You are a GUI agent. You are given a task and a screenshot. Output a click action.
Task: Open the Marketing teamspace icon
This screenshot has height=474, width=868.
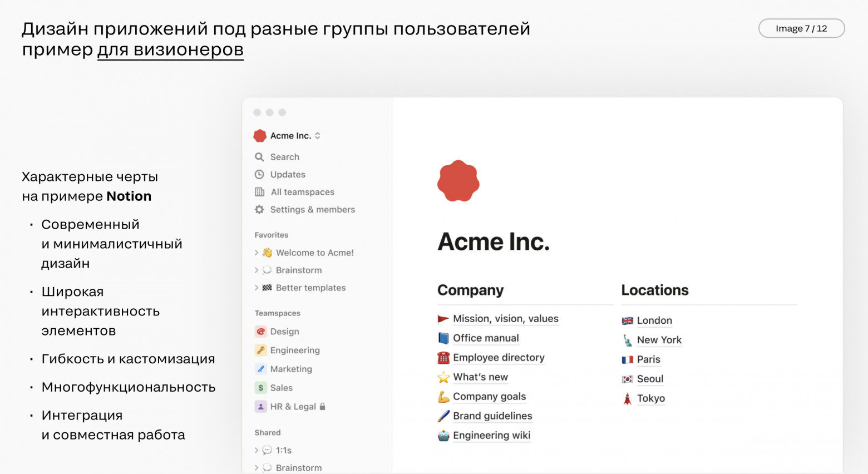click(261, 369)
